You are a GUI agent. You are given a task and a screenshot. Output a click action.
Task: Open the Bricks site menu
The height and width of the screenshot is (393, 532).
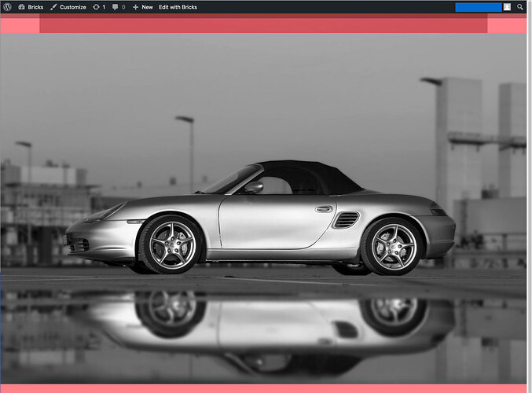31,7
